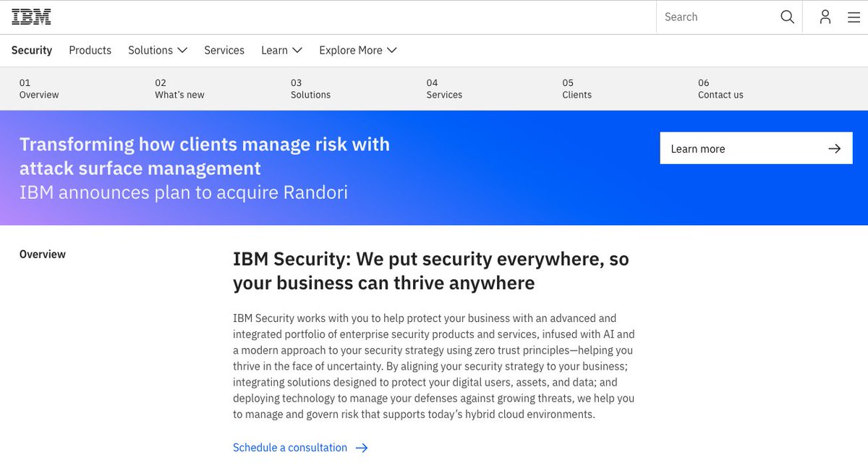Jump to 03 Solutions section
This screenshot has width=868, height=476.
click(x=310, y=89)
